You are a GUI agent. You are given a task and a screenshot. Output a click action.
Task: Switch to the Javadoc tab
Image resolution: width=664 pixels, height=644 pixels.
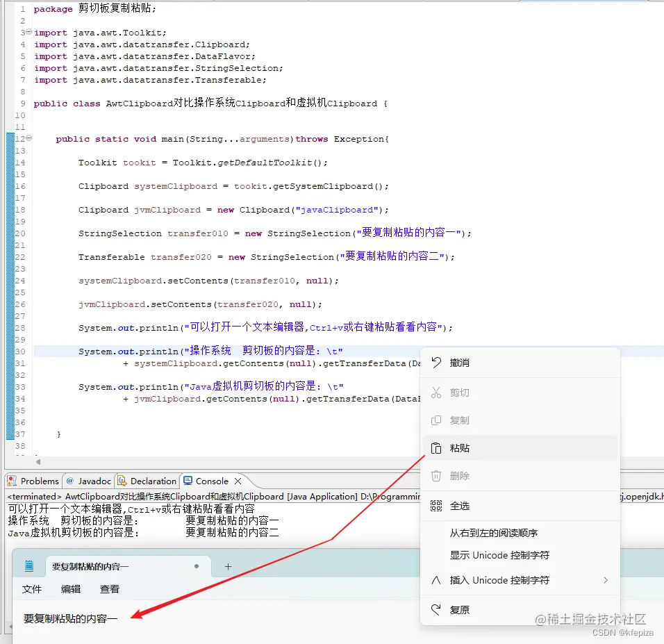[88, 481]
